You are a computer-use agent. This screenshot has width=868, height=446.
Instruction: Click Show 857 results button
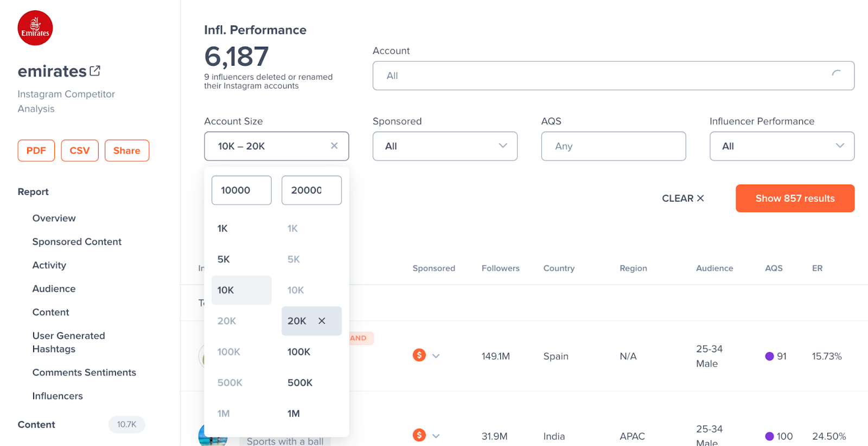click(x=795, y=198)
